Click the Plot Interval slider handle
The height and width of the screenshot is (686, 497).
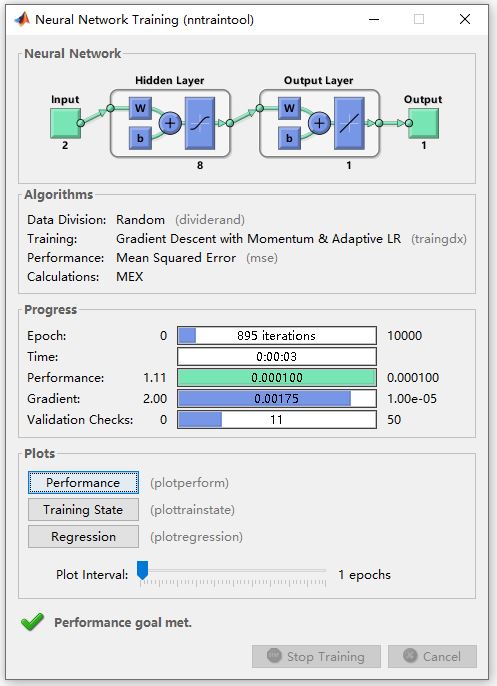click(x=143, y=570)
